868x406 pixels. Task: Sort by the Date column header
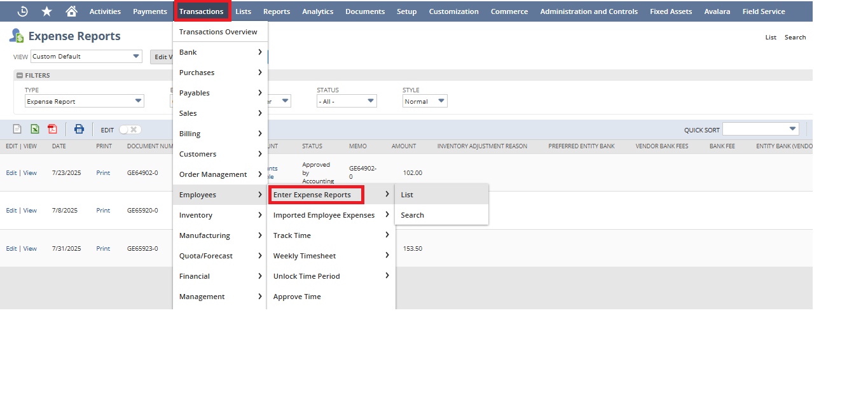click(59, 146)
